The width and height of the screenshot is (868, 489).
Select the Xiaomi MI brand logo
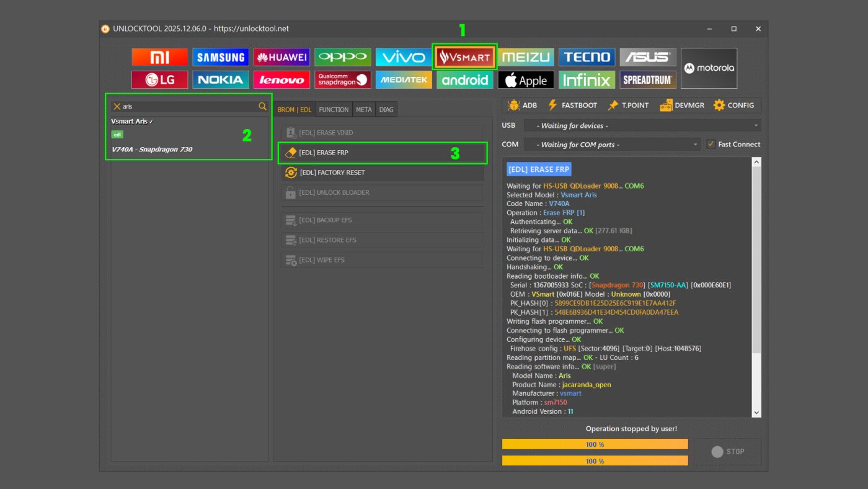pyautogui.click(x=159, y=57)
